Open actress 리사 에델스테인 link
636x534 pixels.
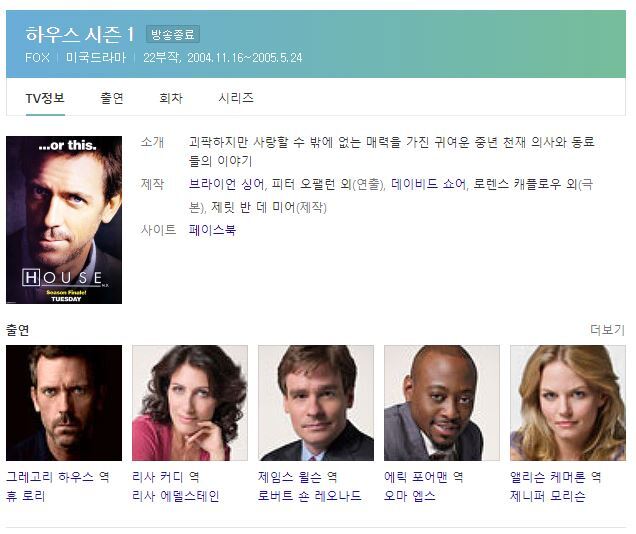(x=176, y=496)
